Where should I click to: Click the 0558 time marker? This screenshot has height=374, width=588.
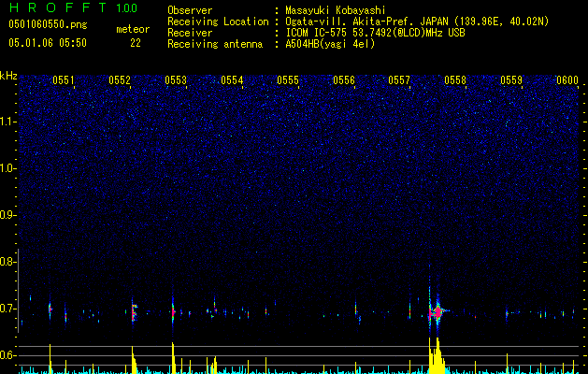(455, 80)
